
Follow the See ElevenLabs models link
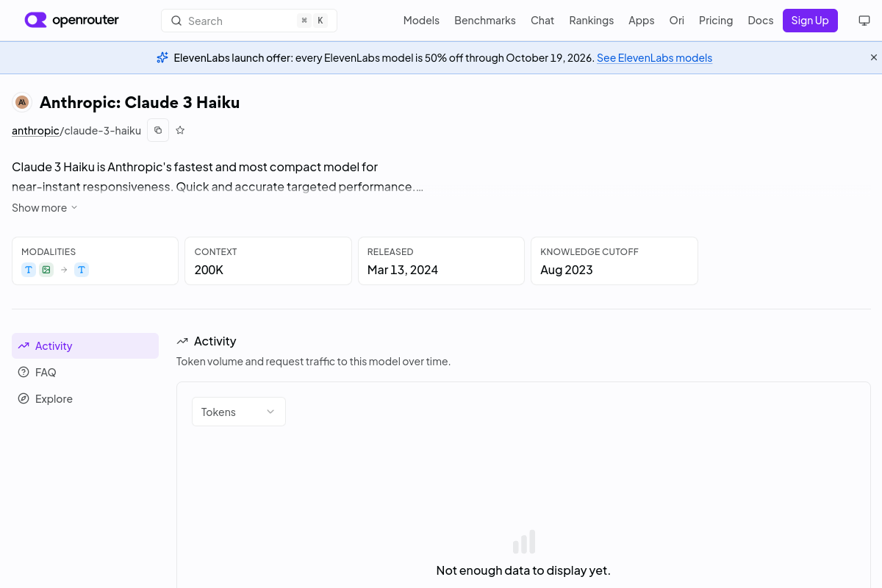[654, 57]
